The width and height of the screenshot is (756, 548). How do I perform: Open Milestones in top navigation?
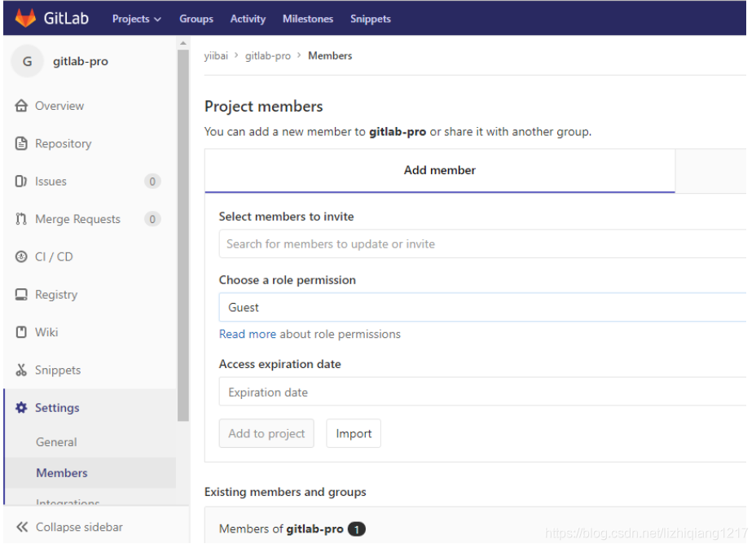[x=308, y=19]
